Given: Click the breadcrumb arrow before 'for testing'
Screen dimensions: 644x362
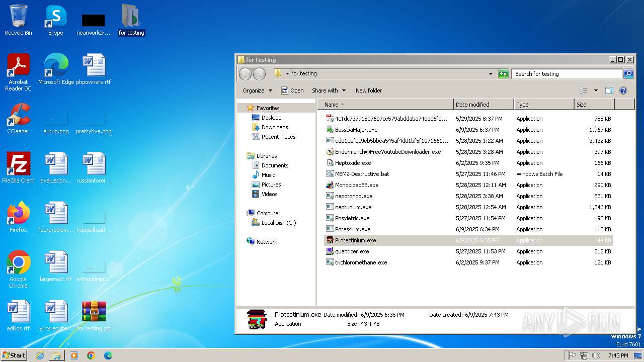Looking at the screenshot, I should click(287, 74).
